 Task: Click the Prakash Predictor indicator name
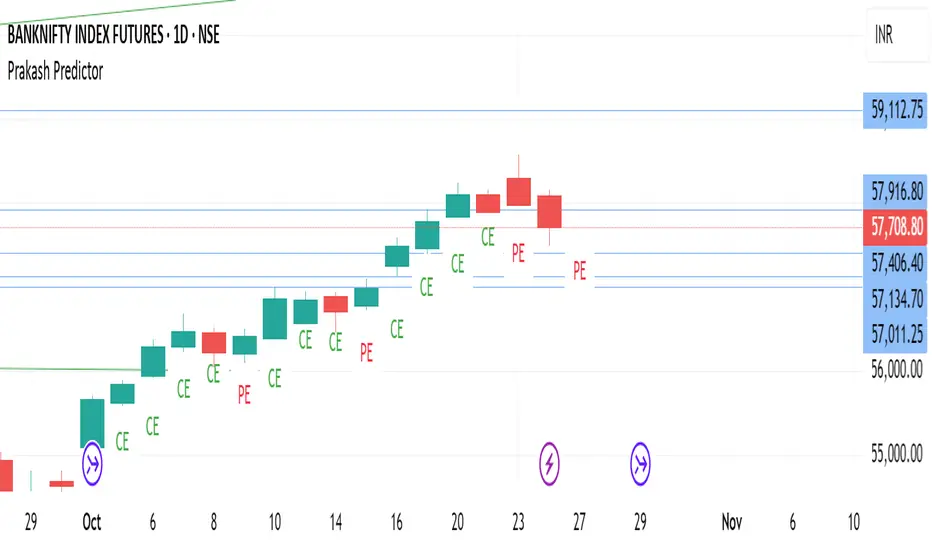tap(56, 70)
